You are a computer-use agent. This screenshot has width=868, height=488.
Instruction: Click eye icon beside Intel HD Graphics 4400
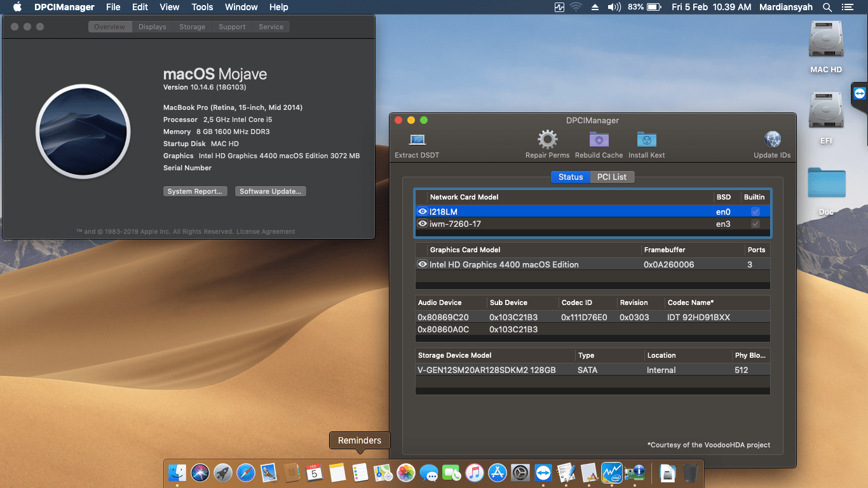tap(422, 264)
